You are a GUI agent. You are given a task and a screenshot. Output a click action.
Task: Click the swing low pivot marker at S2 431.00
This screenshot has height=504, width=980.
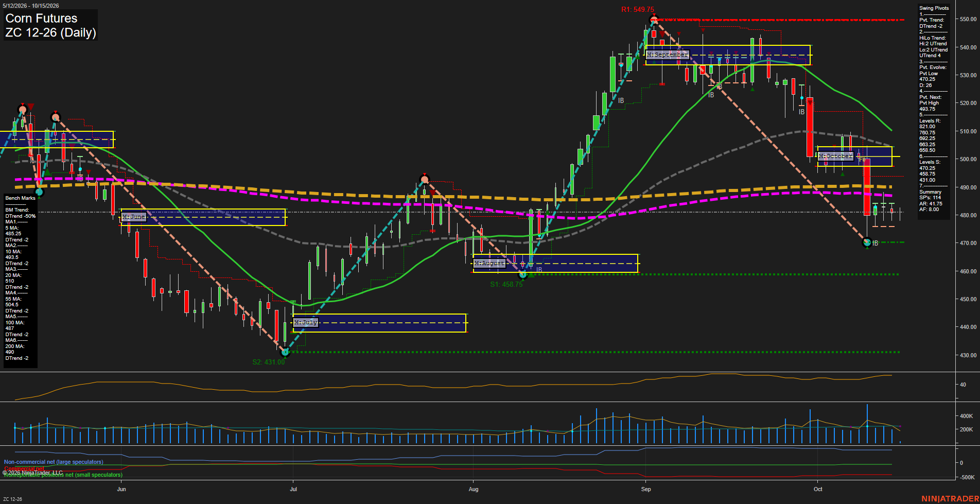[x=285, y=352]
